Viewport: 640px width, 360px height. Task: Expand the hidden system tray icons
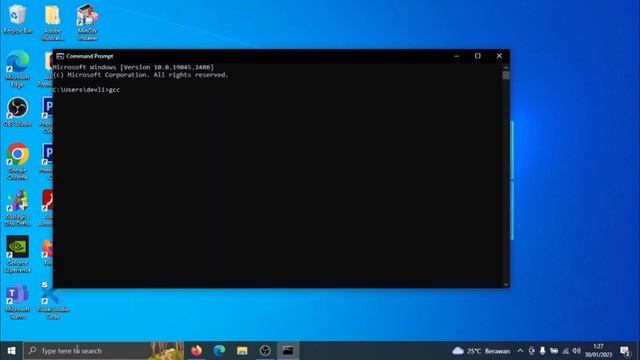[520, 351]
